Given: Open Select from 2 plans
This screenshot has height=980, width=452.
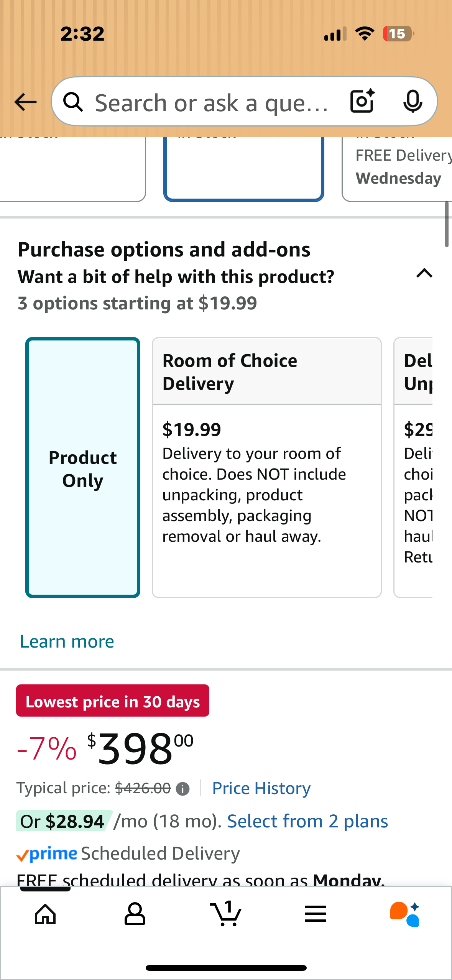Looking at the screenshot, I should [x=307, y=821].
